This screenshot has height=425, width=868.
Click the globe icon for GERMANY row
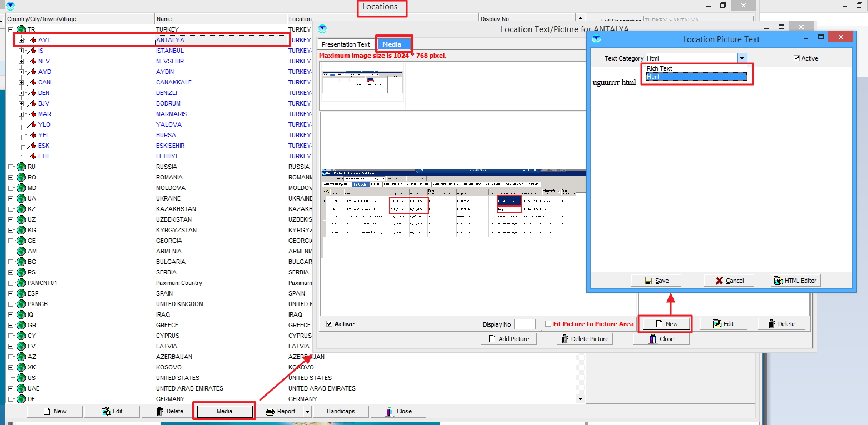click(x=21, y=399)
